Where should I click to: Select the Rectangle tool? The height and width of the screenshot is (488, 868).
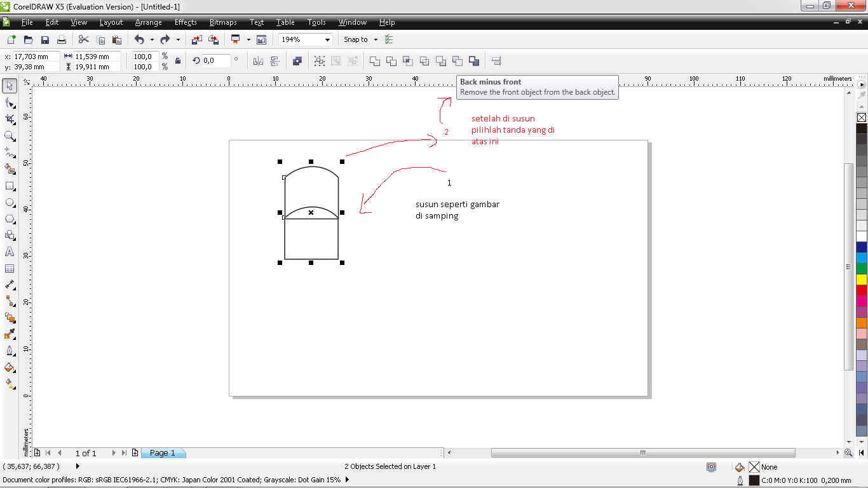(10, 186)
